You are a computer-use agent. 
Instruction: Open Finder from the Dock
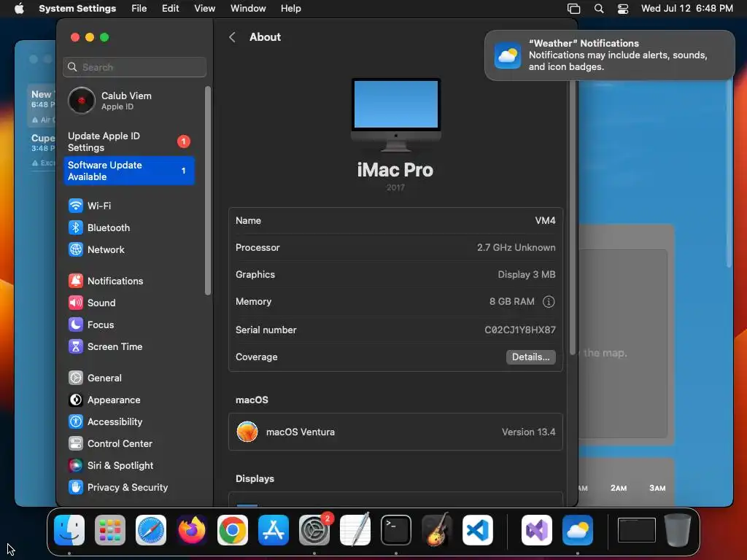click(x=69, y=530)
